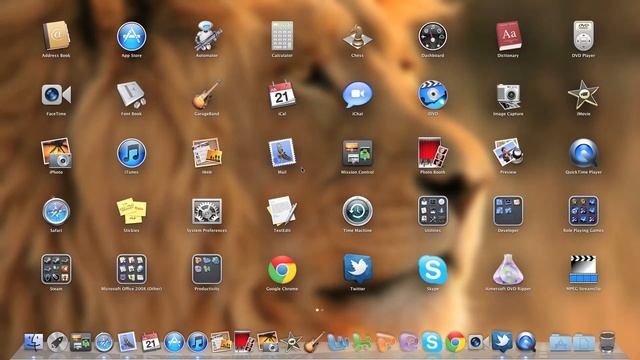Select the first Launchpad page dot
The height and width of the screenshot is (360, 640).
(317, 310)
